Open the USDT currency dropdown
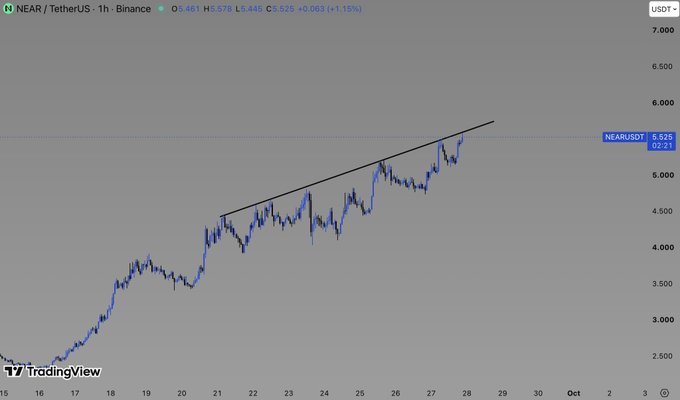The image size is (680, 400). [x=664, y=9]
